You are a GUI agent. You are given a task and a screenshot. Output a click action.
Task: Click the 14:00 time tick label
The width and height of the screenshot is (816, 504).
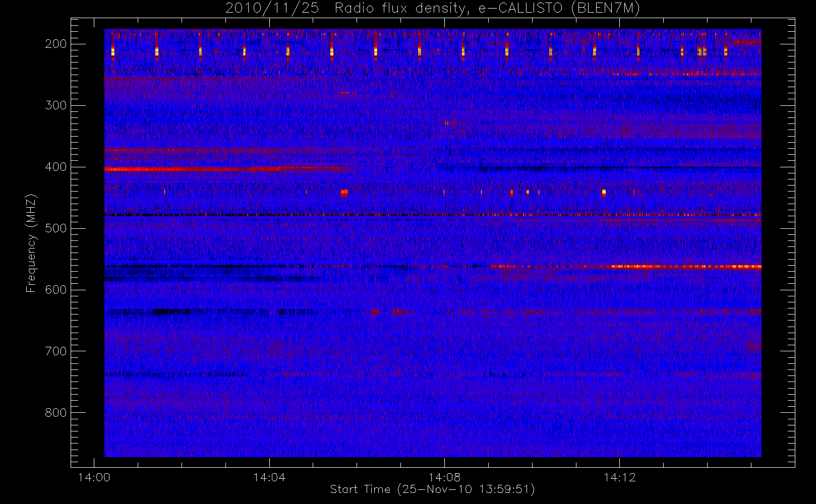point(94,477)
